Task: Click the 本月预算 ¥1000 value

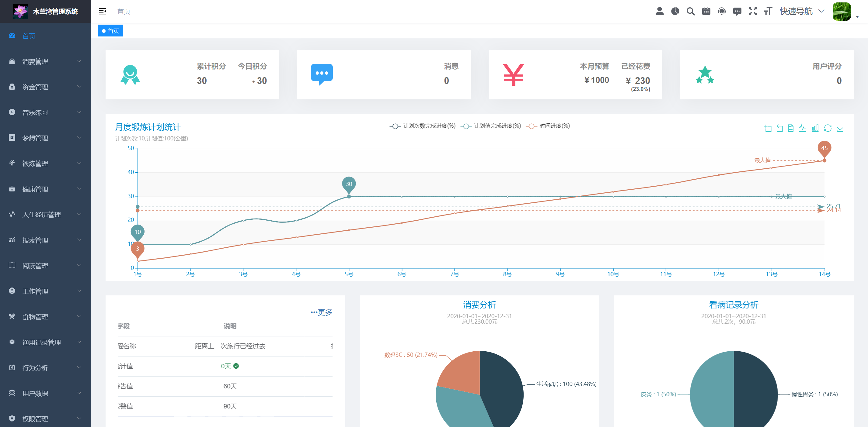Action: point(596,80)
